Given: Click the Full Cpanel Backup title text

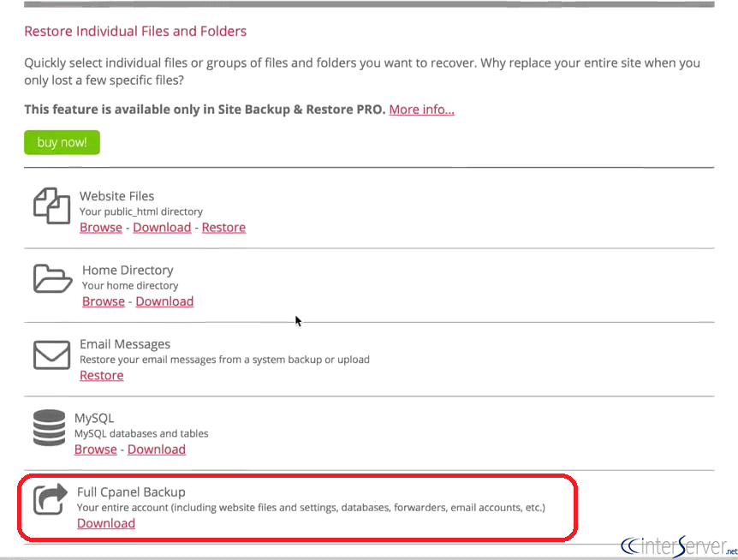Looking at the screenshot, I should (x=131, y=492).
